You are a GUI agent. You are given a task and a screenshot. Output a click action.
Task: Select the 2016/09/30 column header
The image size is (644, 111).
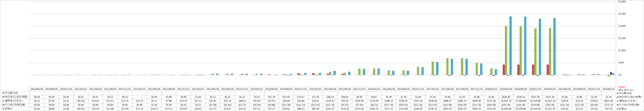[404, 89]
